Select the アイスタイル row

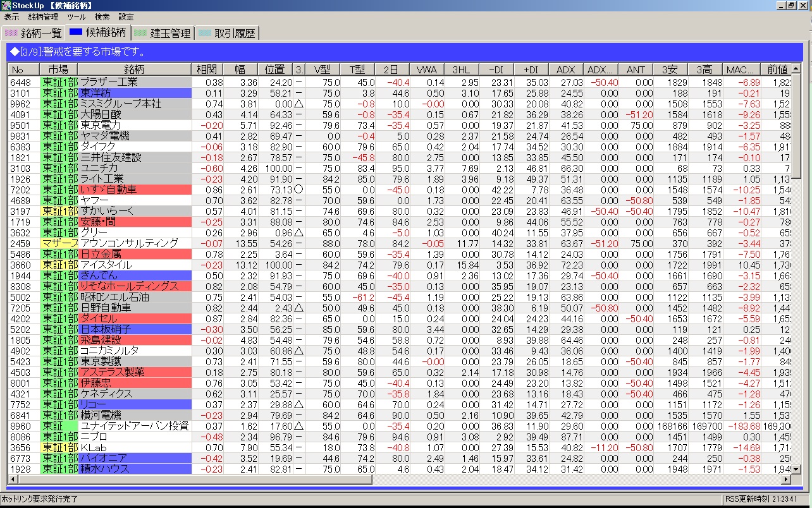pos(400,265)
